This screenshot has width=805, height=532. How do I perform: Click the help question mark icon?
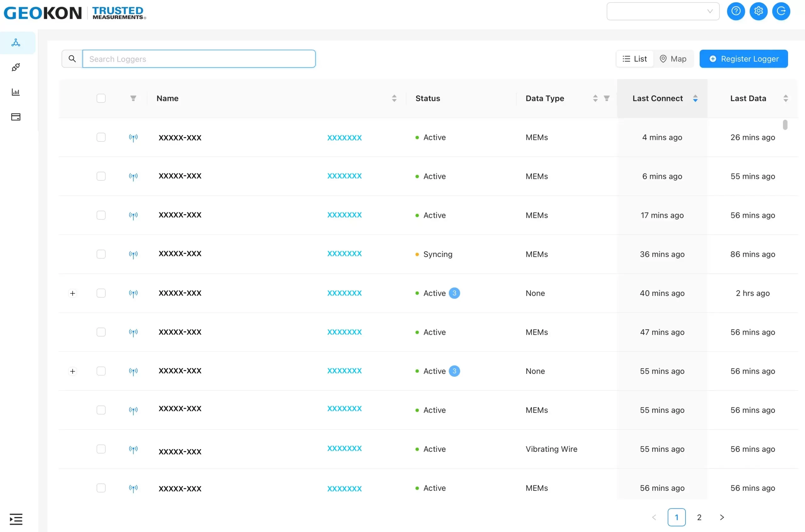[x=736, y=11]
